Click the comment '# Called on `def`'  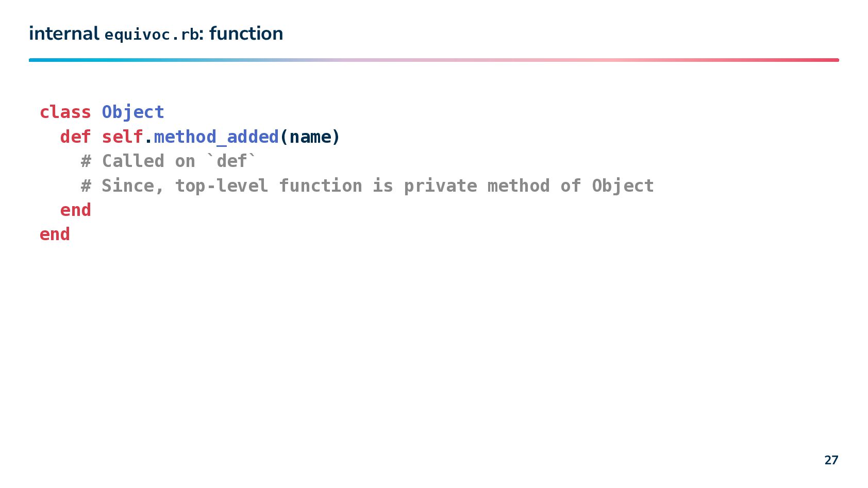click(x=169, y=161)
